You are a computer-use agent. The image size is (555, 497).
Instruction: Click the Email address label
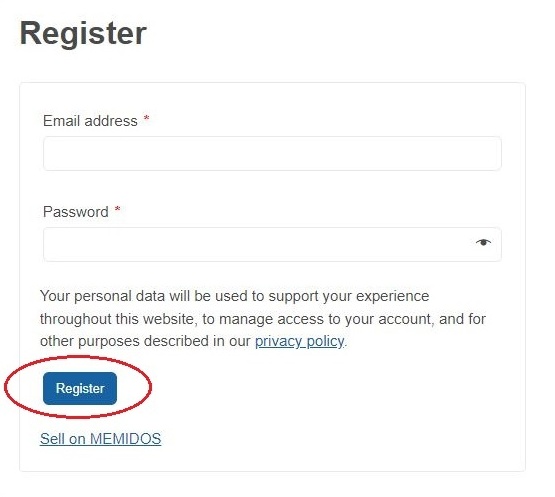90,121
